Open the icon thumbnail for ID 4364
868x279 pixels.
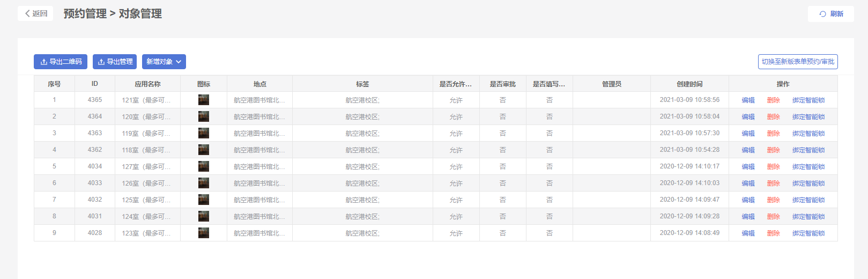(204, 116)
